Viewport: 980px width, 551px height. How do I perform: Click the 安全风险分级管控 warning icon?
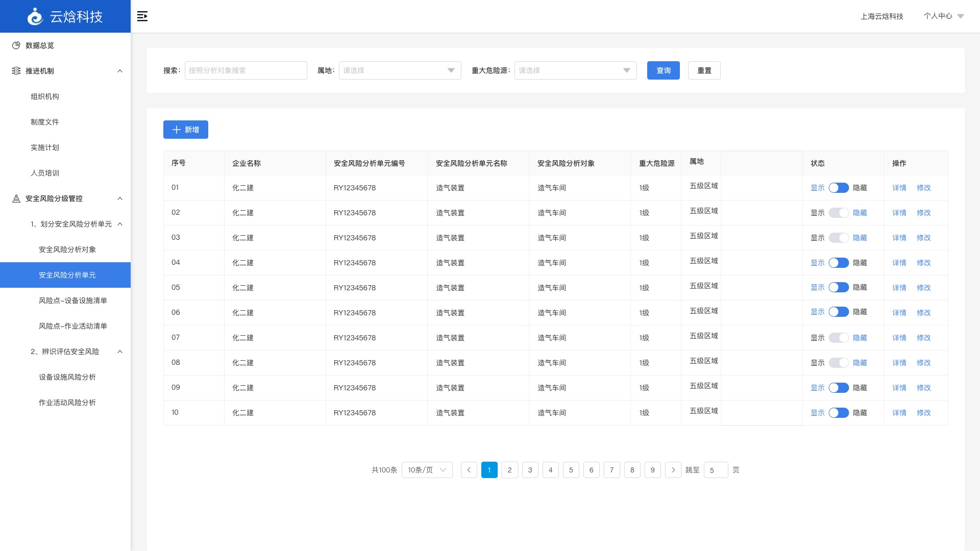(x=16, y=198)
